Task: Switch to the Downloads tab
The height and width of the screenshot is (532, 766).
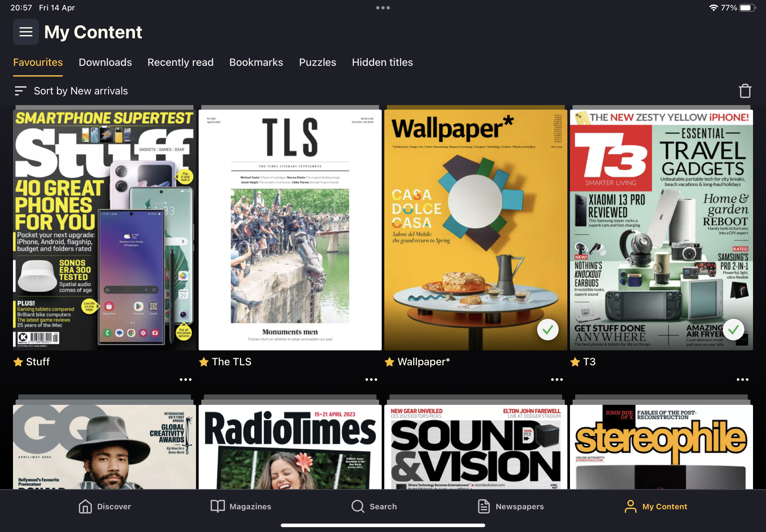Action: point(105,62)
